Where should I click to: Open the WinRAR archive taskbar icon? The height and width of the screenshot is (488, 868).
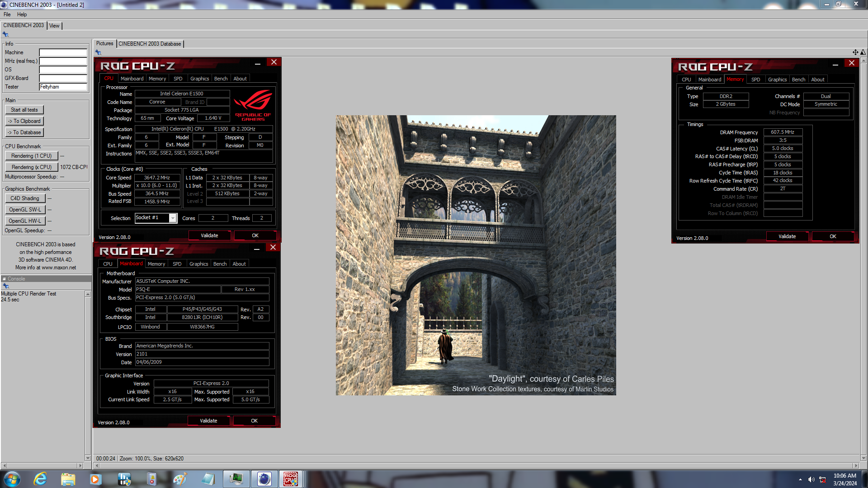(151, 479)
